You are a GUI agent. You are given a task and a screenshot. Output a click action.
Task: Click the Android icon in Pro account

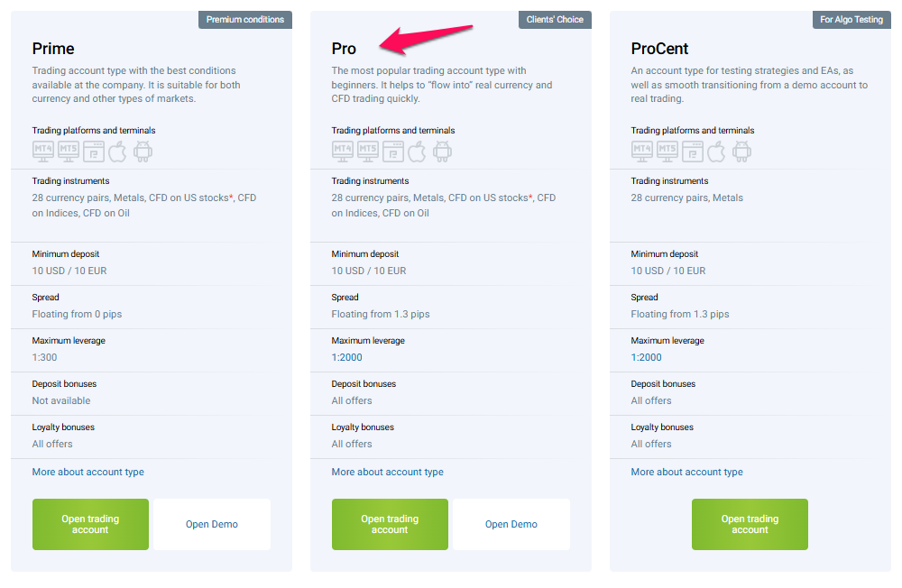[442, 151]
